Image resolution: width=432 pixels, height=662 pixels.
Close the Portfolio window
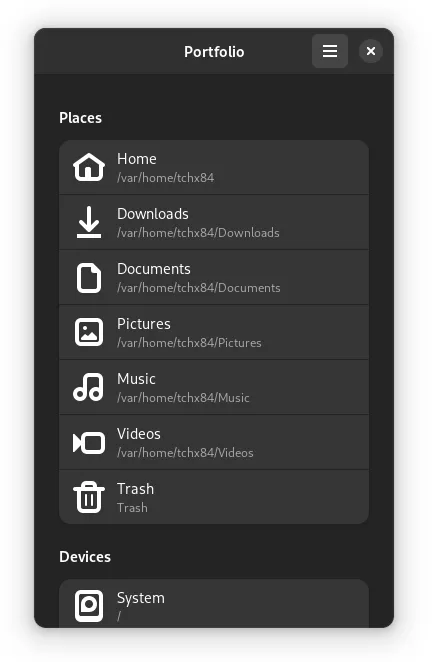click(x=371, y=51)
